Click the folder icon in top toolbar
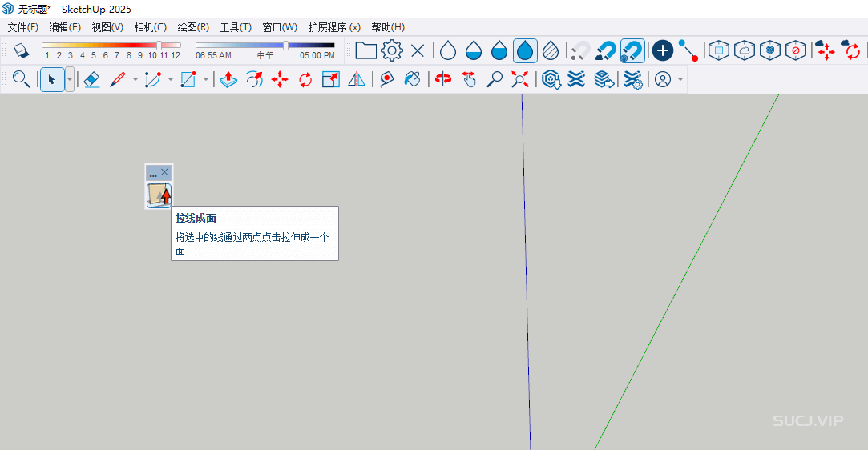This screenshot has height=450, width=868. tap(366, 51)
